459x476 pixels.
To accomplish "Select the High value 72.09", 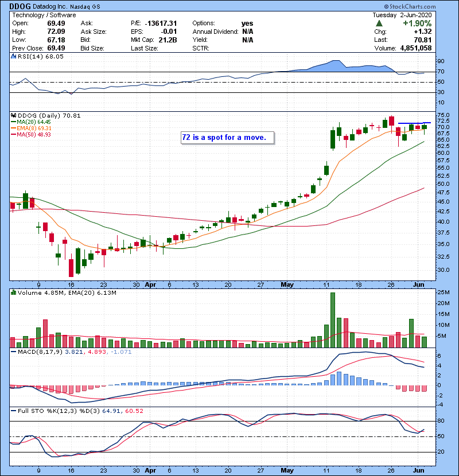I will pos(56,32).
